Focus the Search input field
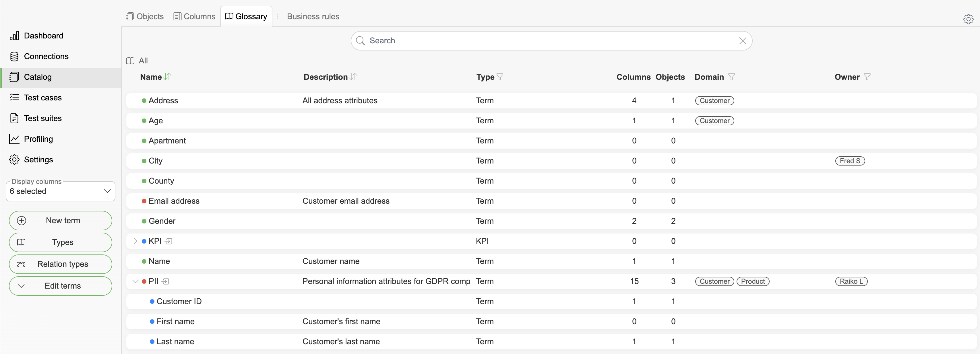The height and width of the screenshot is (354, 980). pos(551,41)
